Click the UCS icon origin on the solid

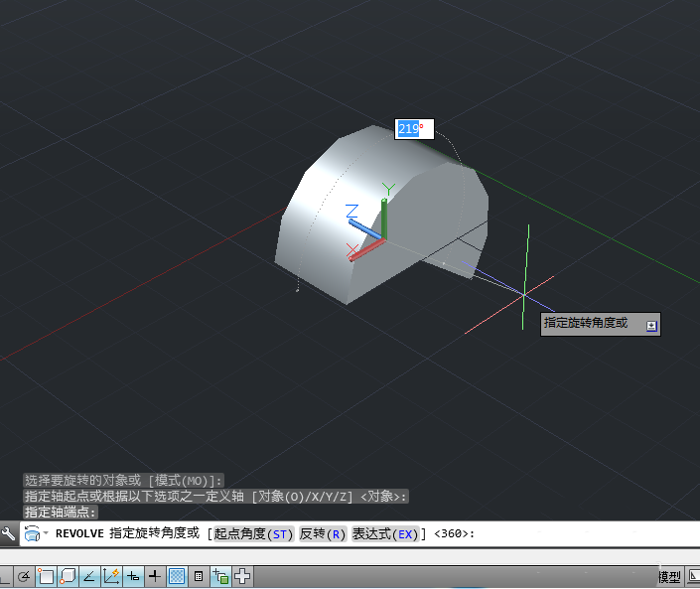(x=383, y=240)
